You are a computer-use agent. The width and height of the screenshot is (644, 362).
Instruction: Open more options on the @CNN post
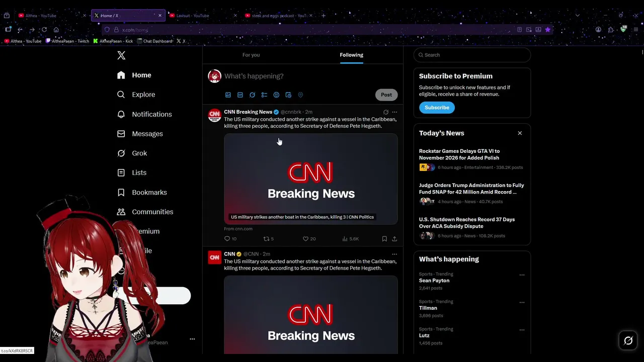[394, 254]
